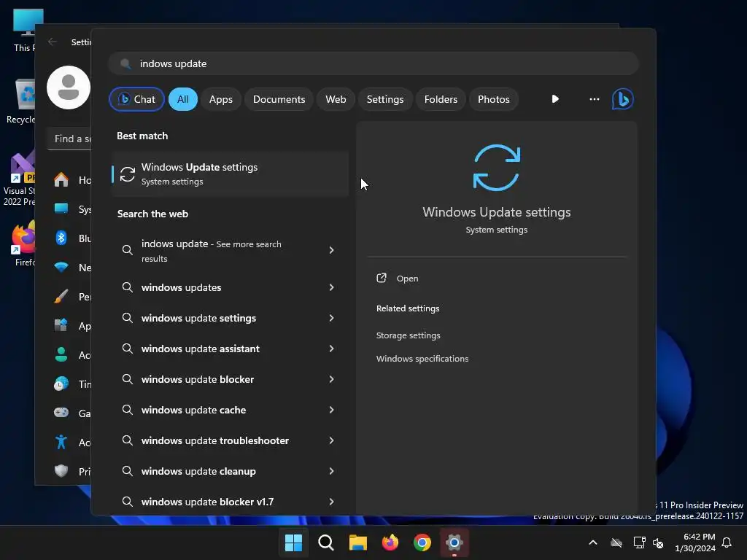Click the Settings gear icon on taskbar
The width and height of the screenshot is (747, 560).
pyautogui.click(x=454, y=542)
